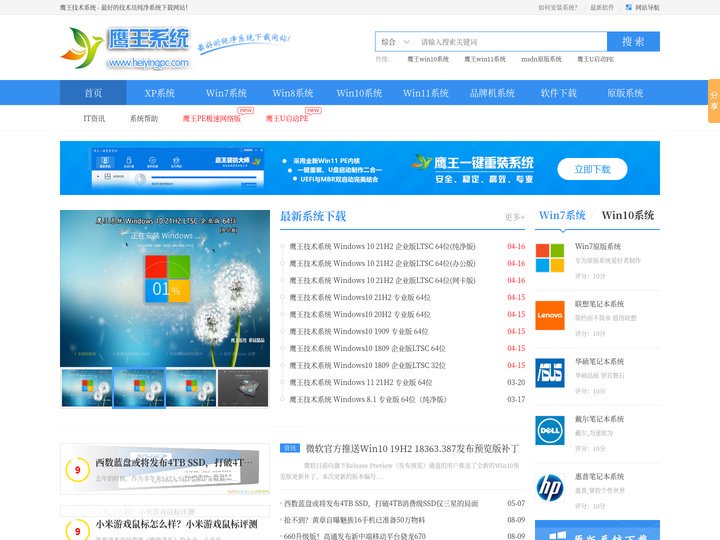Open the 联想笔记本系统 title link
The height and width of the screenshot is (540, 720).
point(599,304)
